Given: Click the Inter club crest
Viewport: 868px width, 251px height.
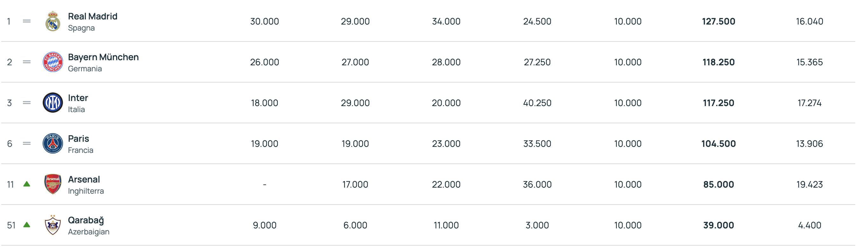Looking at the screenshot, I should click(x=53, y=103).
